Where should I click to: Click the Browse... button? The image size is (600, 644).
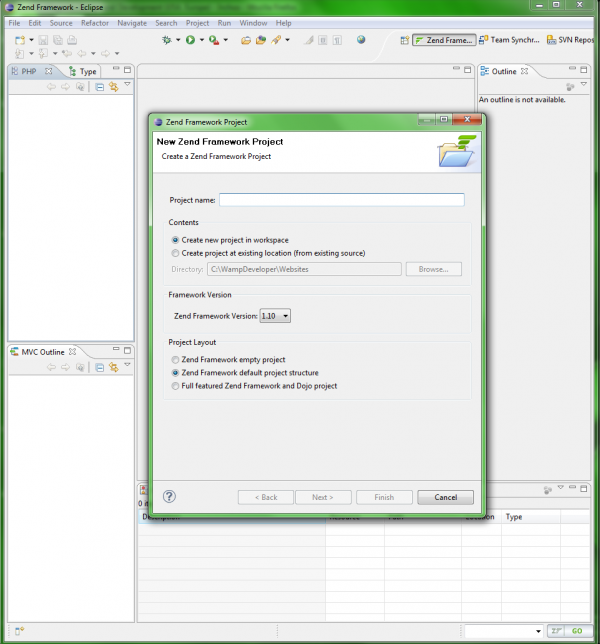(x=434, y=269)
